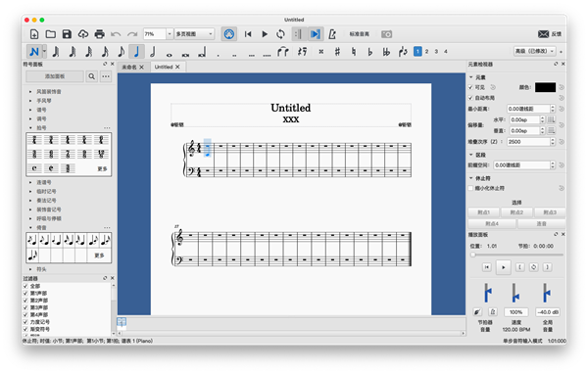Apply double sharp accidental
This screenshot has height=373, width=588.
[x=321, y=52]
